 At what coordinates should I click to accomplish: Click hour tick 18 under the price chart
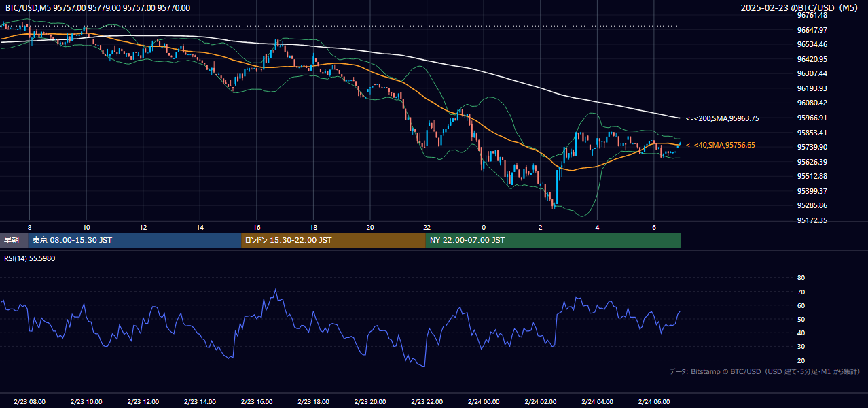313,227
